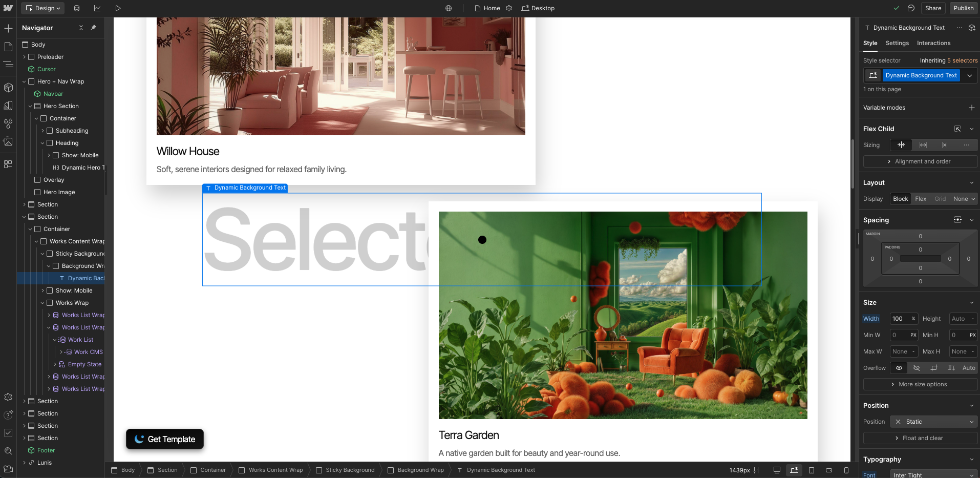
Task: Set flex sizing to shrink if needed
Action: [x=901, y=145]
